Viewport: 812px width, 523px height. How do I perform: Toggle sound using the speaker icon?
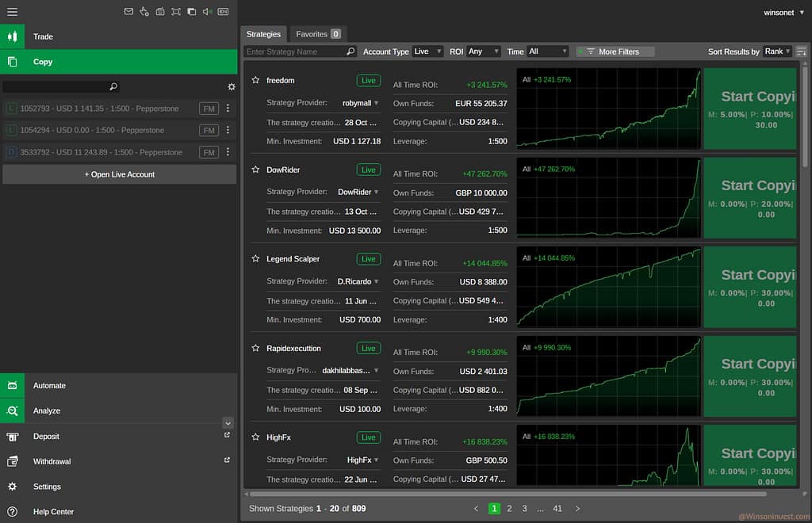(x=207, y=12)
